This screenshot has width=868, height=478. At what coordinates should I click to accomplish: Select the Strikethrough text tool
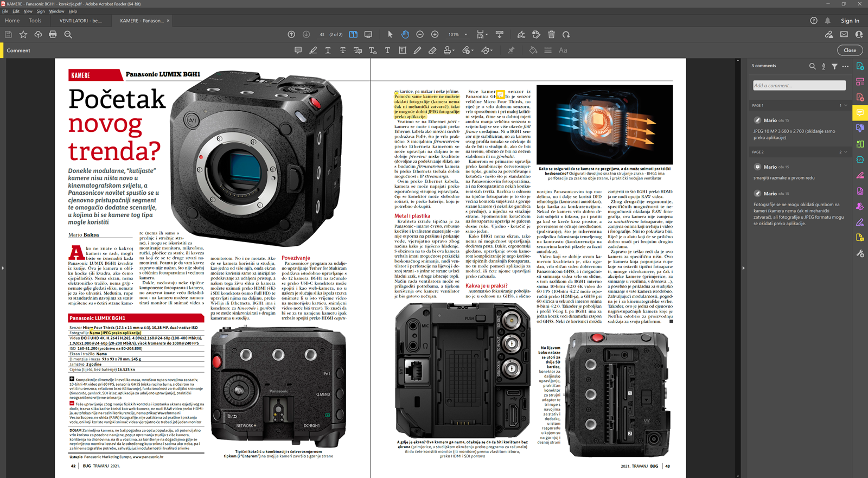point(343,50)
